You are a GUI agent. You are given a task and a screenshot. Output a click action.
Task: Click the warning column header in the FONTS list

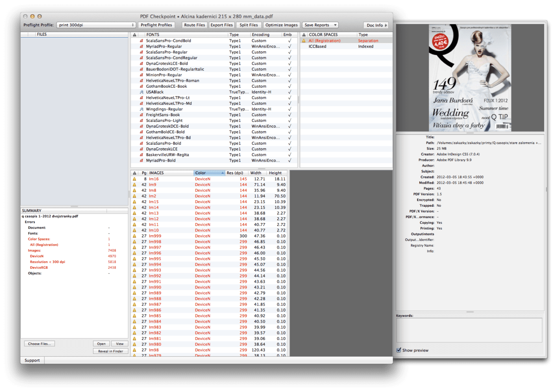[134, 35]
